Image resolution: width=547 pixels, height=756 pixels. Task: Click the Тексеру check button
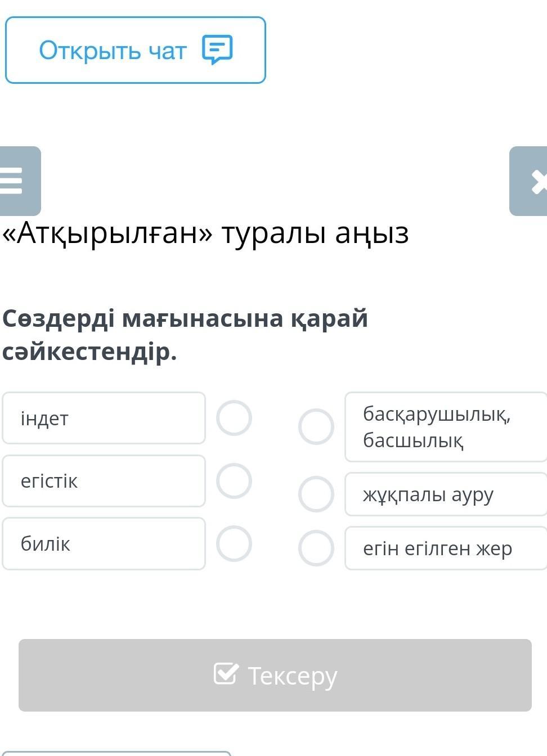[275, 675]
